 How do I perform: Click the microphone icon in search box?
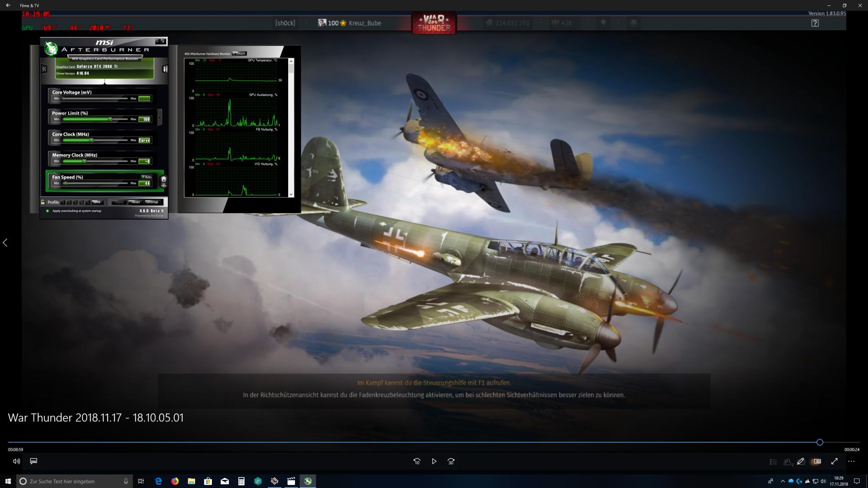pos(126,481)
